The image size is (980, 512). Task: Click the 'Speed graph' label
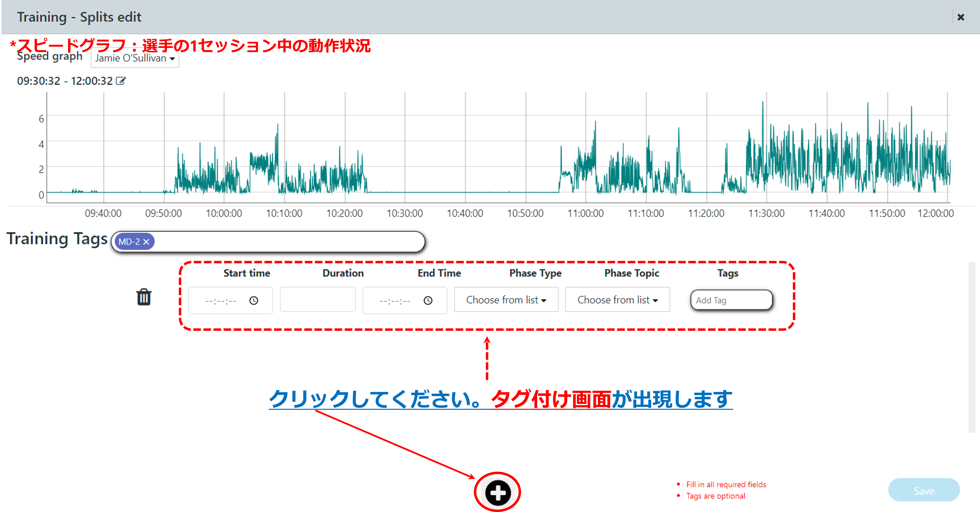click(50, 57)
